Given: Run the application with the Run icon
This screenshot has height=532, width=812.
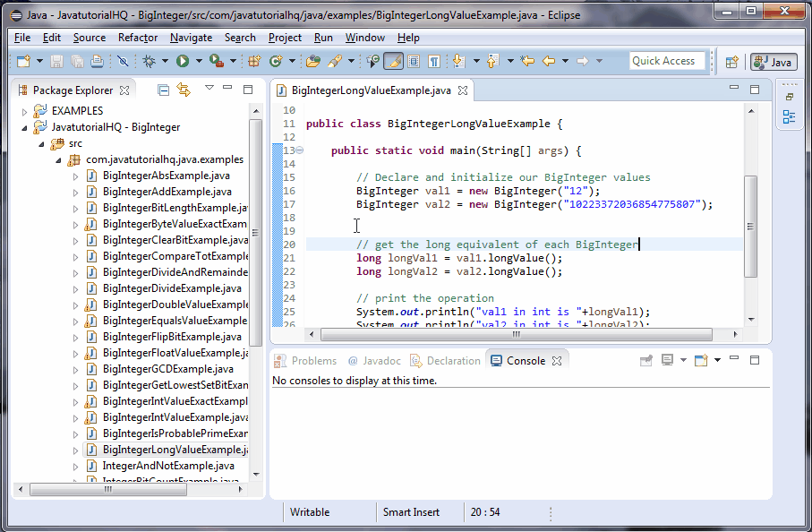Looking at the screenshot, I should (182, 61).
